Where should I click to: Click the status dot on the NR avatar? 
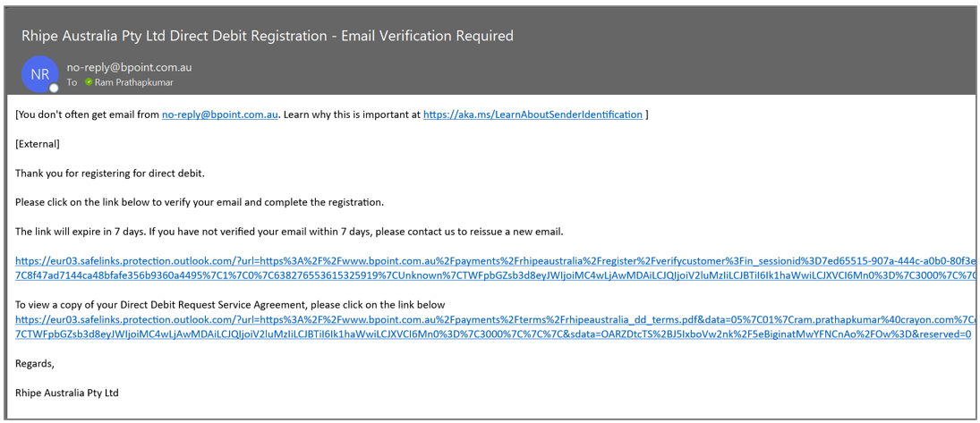coord(54,88)
